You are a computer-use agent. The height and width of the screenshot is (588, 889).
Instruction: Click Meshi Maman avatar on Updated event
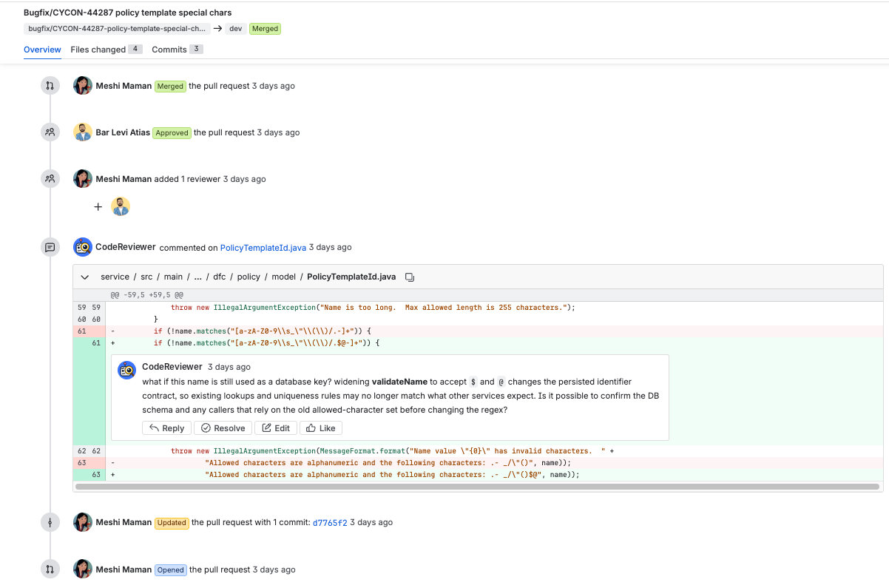pos(83,522)
